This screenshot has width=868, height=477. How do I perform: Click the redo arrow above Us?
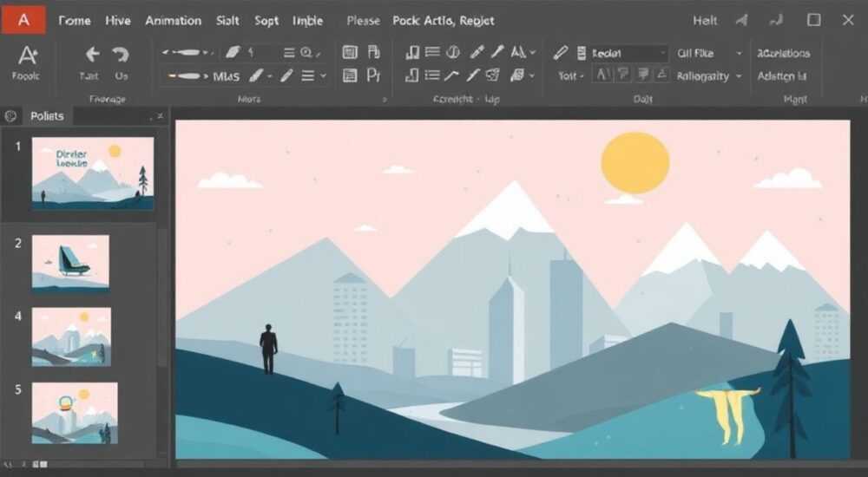[x=120, y=55]
